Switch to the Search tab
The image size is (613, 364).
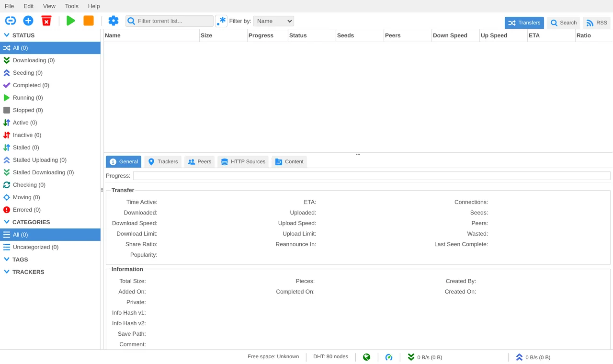(564, 23)
